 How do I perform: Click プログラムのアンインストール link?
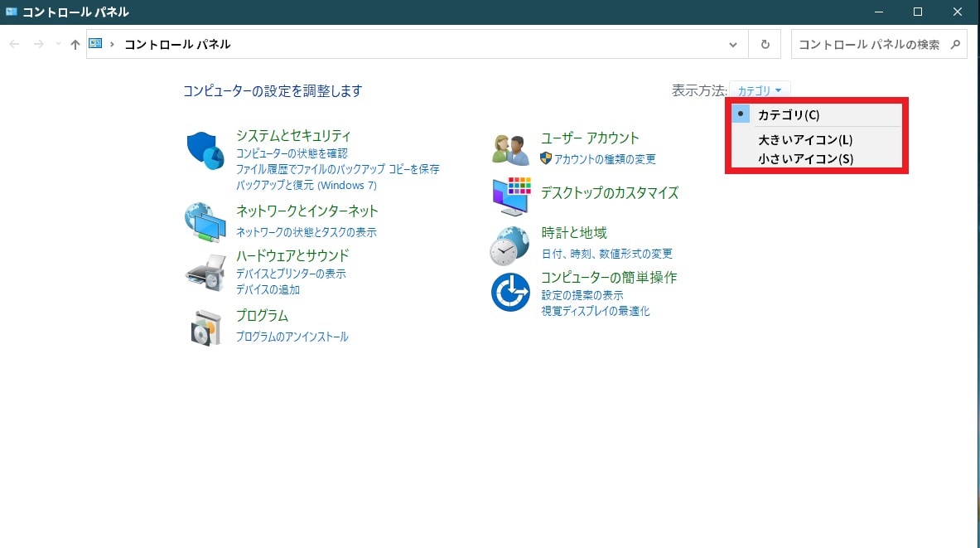[292, 337]
